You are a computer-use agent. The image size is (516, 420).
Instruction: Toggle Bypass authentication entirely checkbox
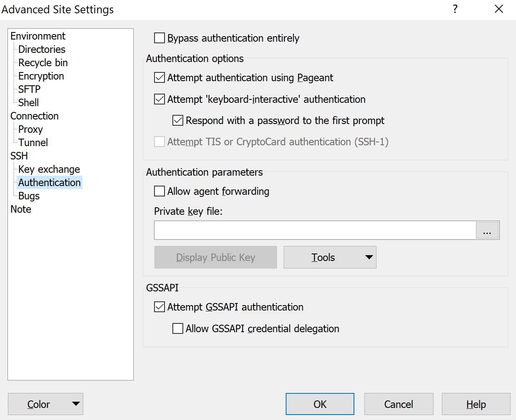click(x=160, y=38)
